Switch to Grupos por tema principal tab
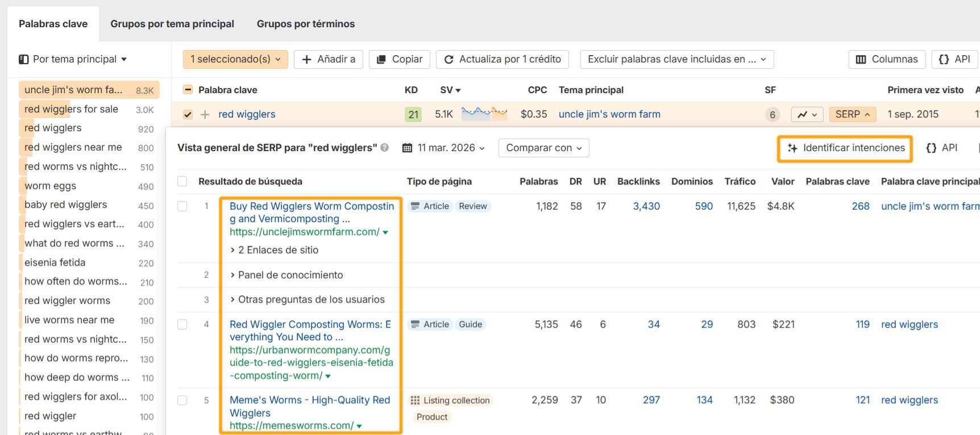 point(172,24)
